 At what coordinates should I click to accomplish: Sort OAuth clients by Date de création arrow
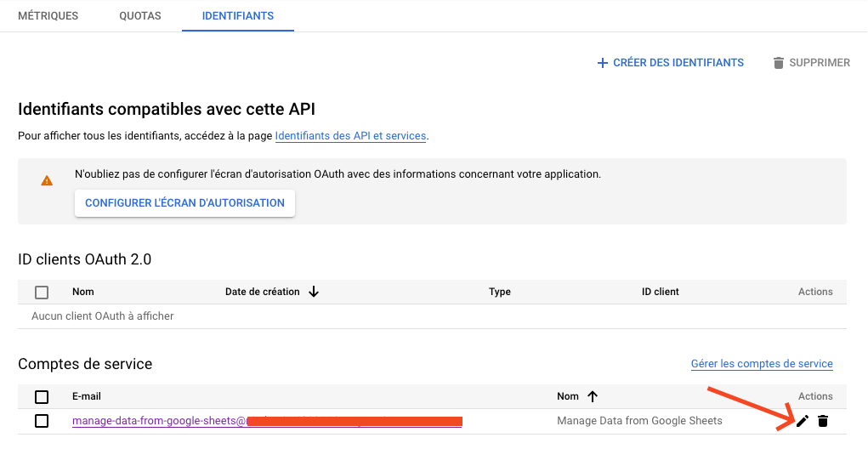point(314,292)
